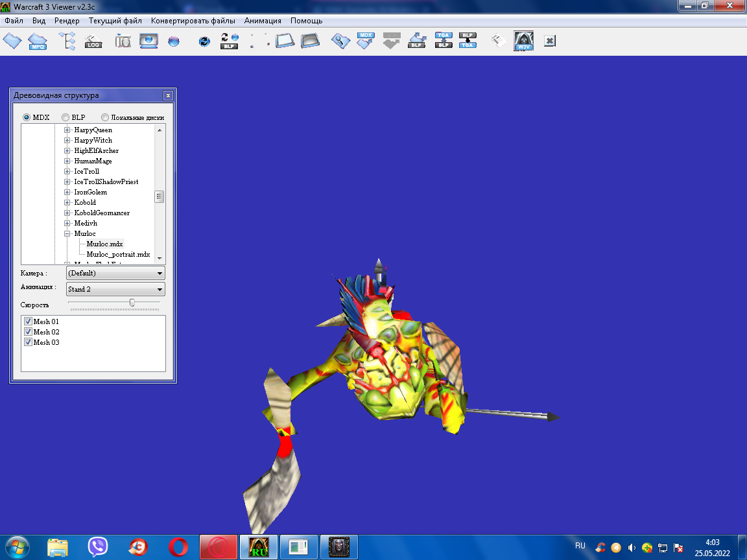Click the tree scrollbar thumb
The width and height of the screenshot is (747, 560).
160,196
